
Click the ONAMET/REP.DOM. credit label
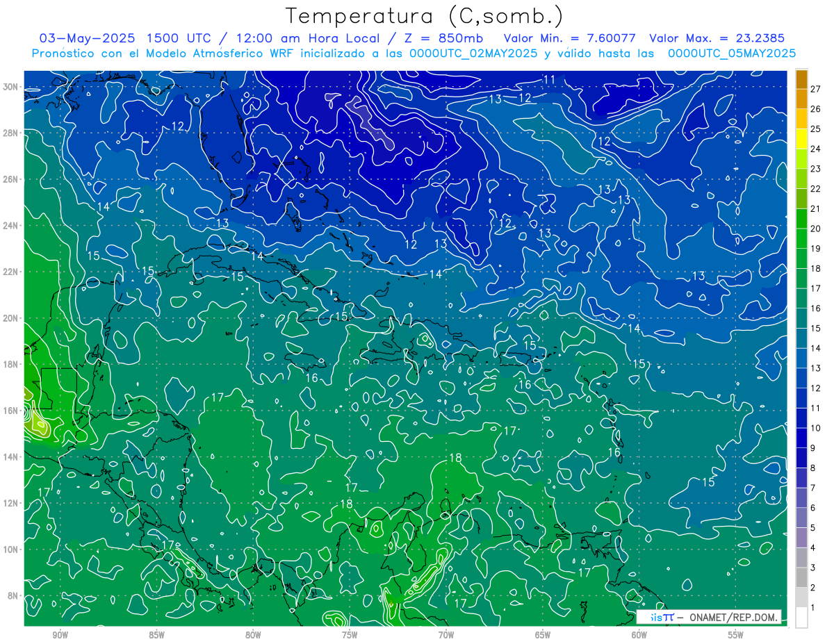(x=733, y=617)
